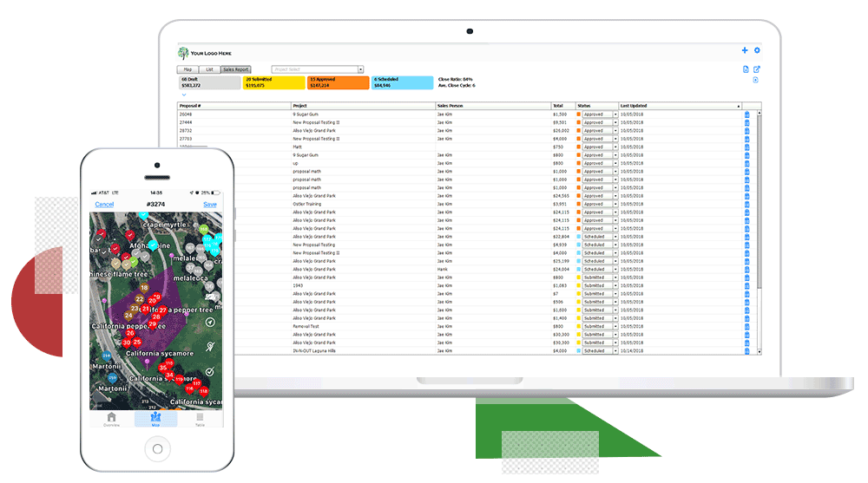This screenshot has width=868, height=483.
Task: Click the trash icon for proposal 26048
Action: [x=746, y=114]
